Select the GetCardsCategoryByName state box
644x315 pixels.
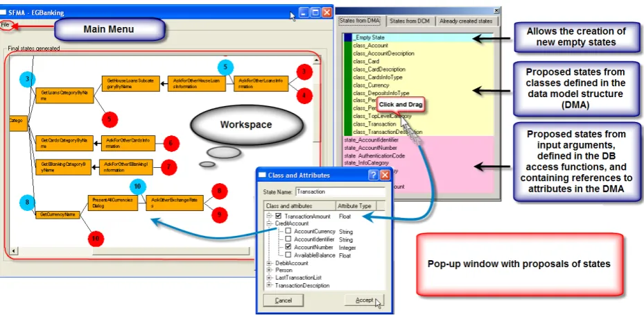coord(64,143)
